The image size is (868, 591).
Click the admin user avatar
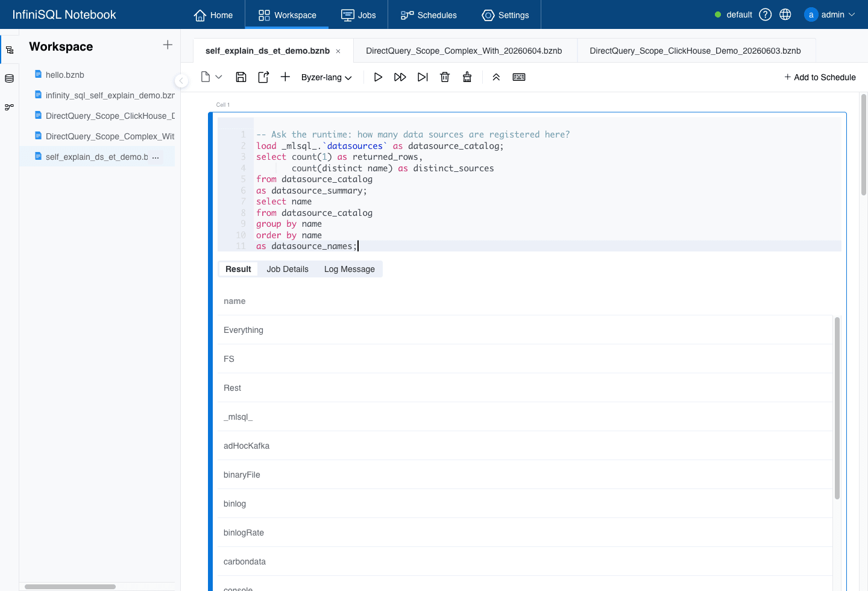tap(811, 14)
